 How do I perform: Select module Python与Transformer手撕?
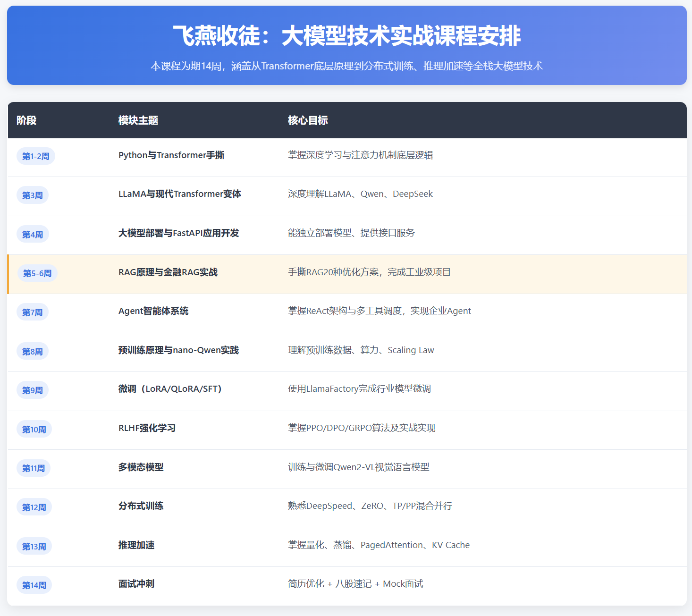(171, 155)
